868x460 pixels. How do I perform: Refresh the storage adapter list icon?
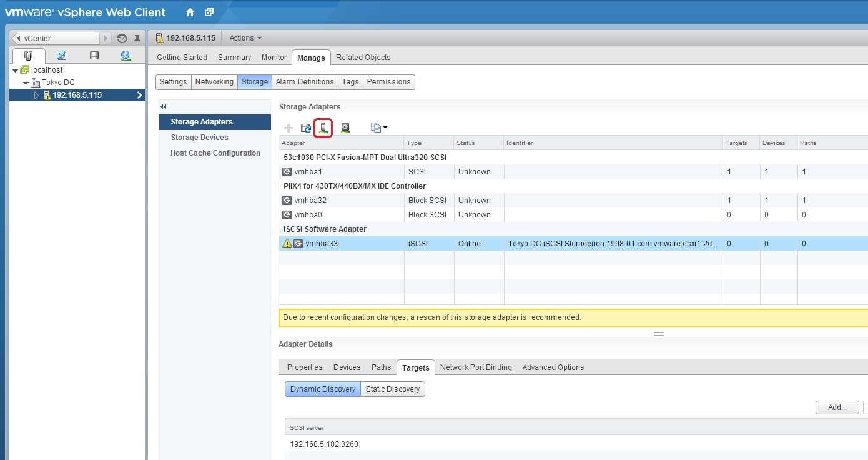tap(306, 127)
